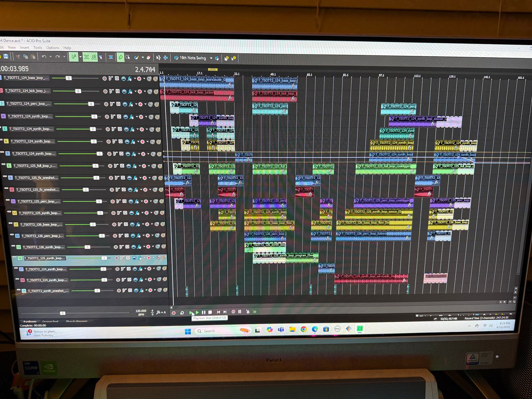Screen dimensions: 532x399
Task: Click the Undo arrow icon
Action: coord(44,57)
